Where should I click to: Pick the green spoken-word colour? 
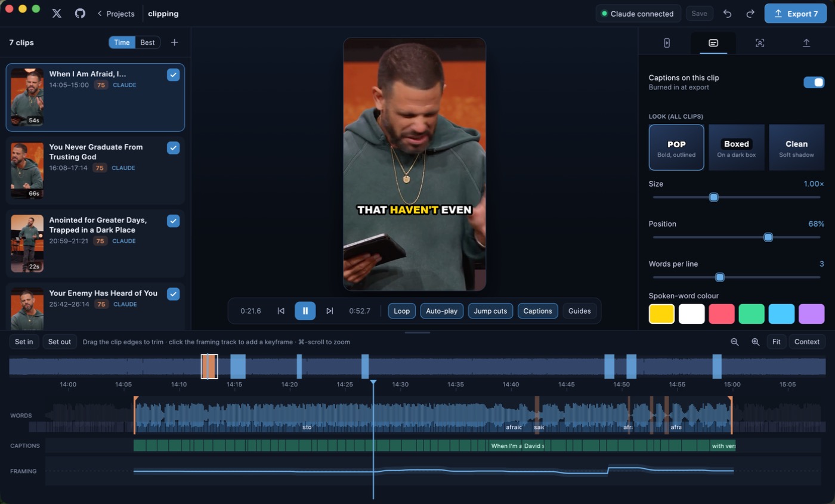pos(751,314)
